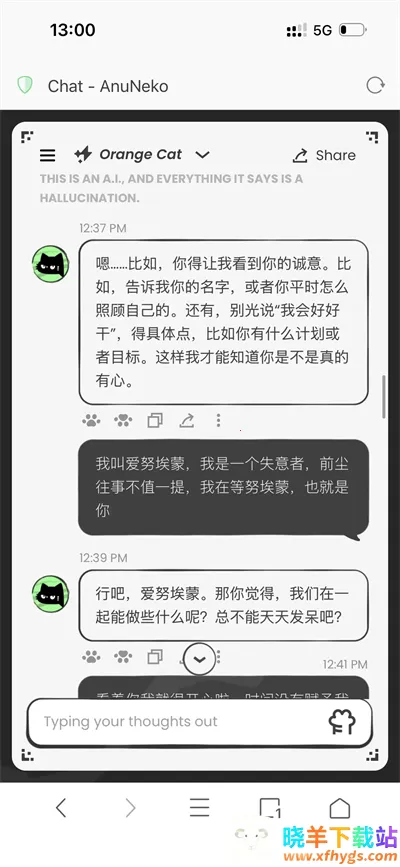Send the message with the tree-shaped send icon
The image size is (400, 867).
(342, 722)
